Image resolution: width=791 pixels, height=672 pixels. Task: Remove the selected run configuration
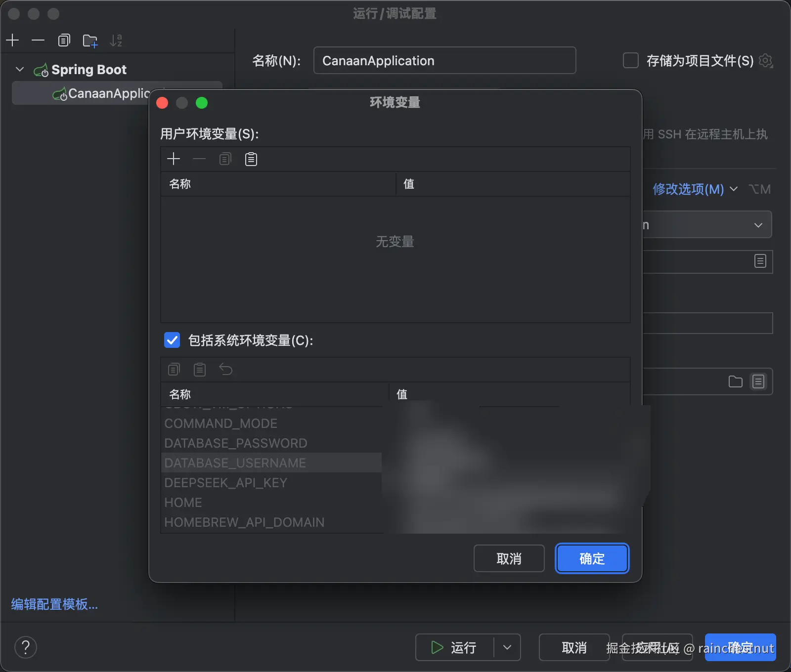pyautogui.click(x=38, y=40)
